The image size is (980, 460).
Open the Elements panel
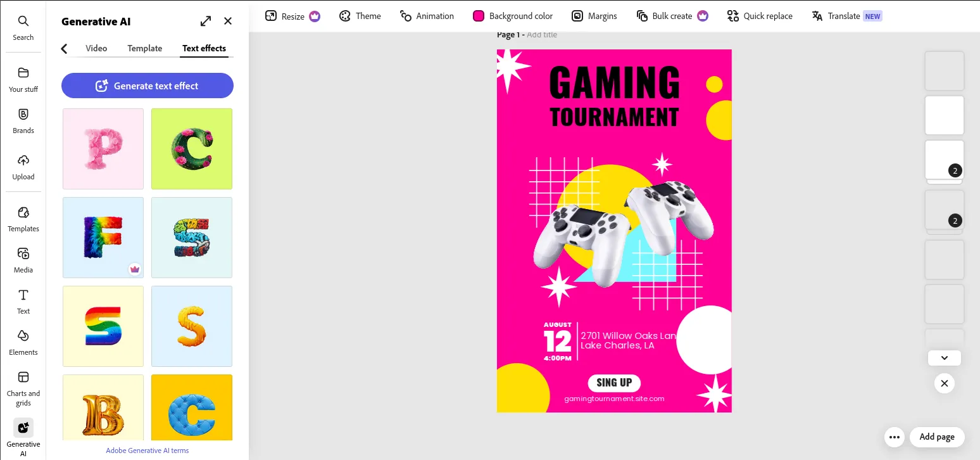click(23, 342)
